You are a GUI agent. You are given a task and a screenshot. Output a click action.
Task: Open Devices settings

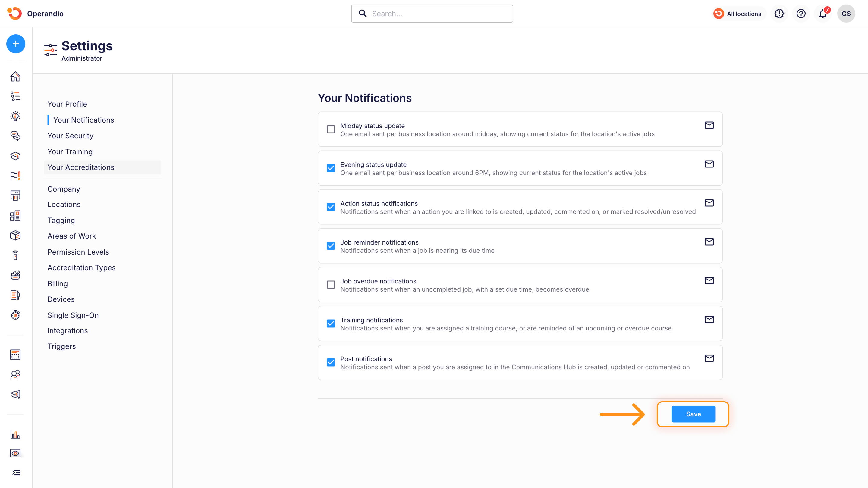tap(61, 299)
